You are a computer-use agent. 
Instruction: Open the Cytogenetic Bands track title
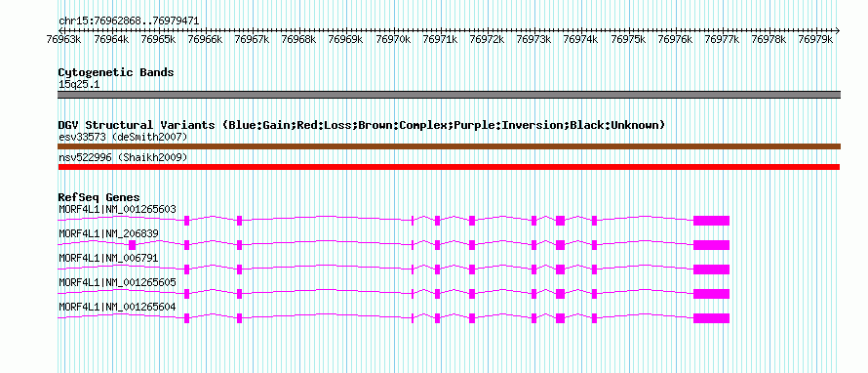point(116,72)
